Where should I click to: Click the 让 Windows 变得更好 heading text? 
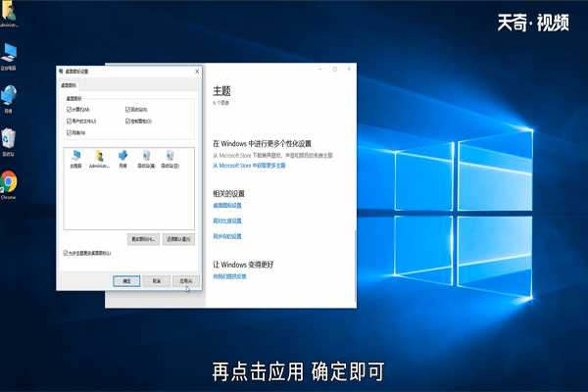coord(243,265)
